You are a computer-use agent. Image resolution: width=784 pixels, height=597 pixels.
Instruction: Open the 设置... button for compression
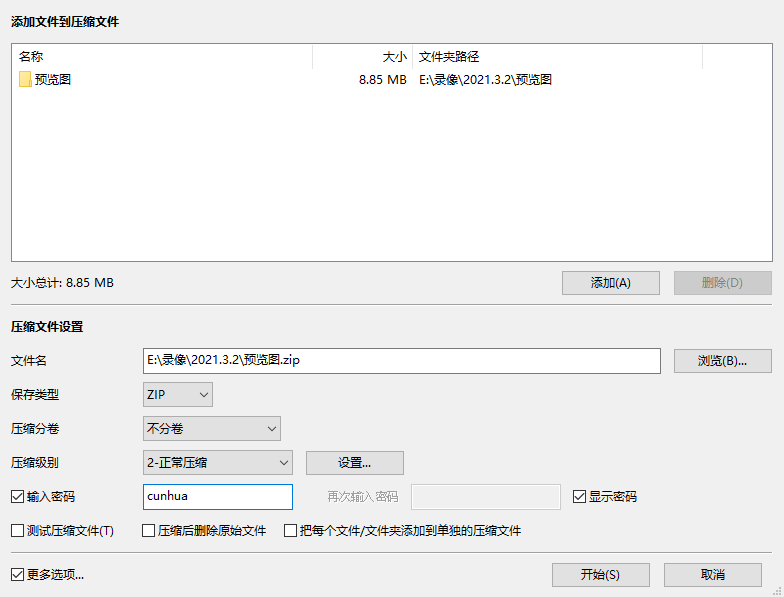354,463
